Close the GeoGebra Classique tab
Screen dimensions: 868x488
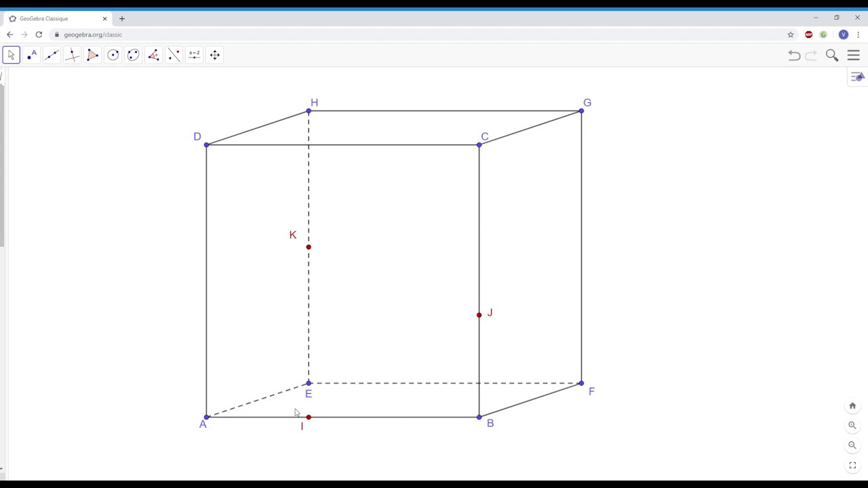point(104,19)
